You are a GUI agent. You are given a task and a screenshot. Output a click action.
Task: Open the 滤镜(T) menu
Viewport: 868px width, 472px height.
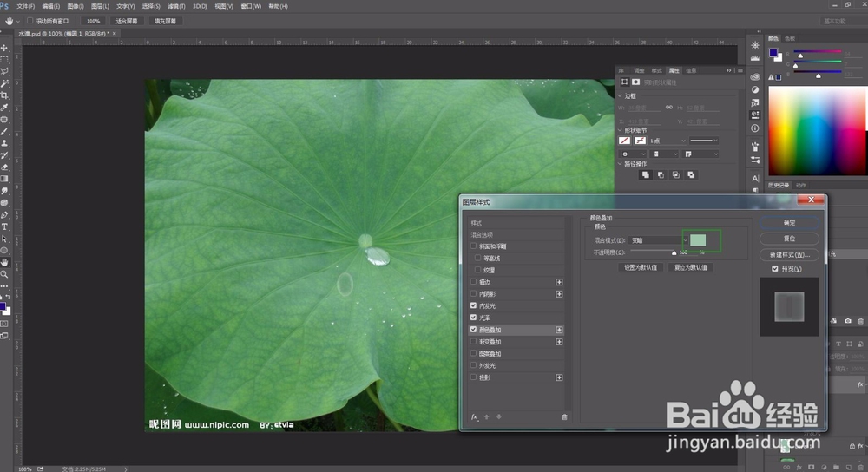coord(176,7)
